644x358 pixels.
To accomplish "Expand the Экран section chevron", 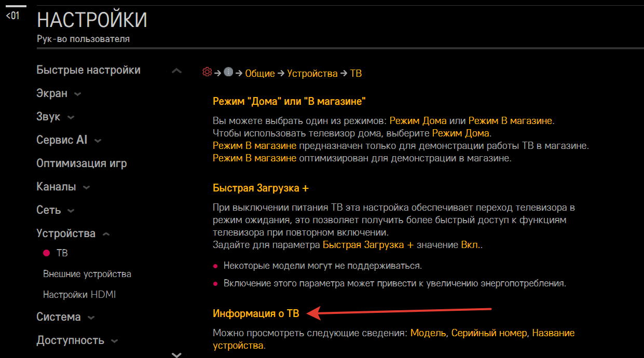I will (78, 94).
